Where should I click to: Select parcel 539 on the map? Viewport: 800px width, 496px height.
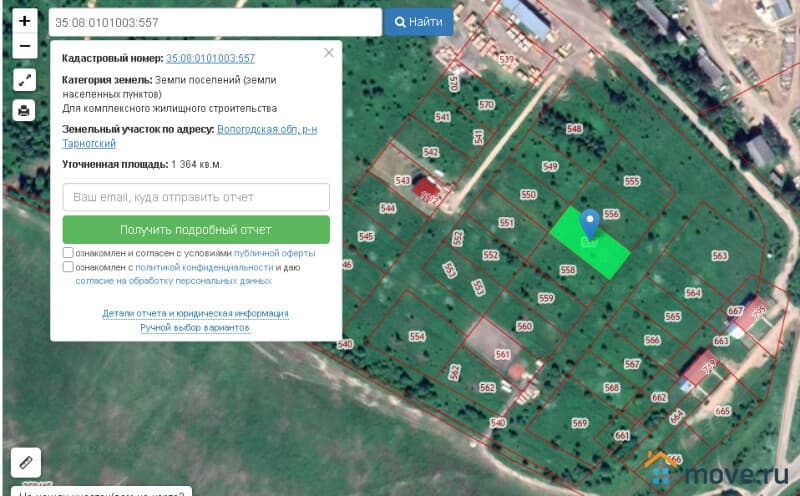click(x=506, y=59)
